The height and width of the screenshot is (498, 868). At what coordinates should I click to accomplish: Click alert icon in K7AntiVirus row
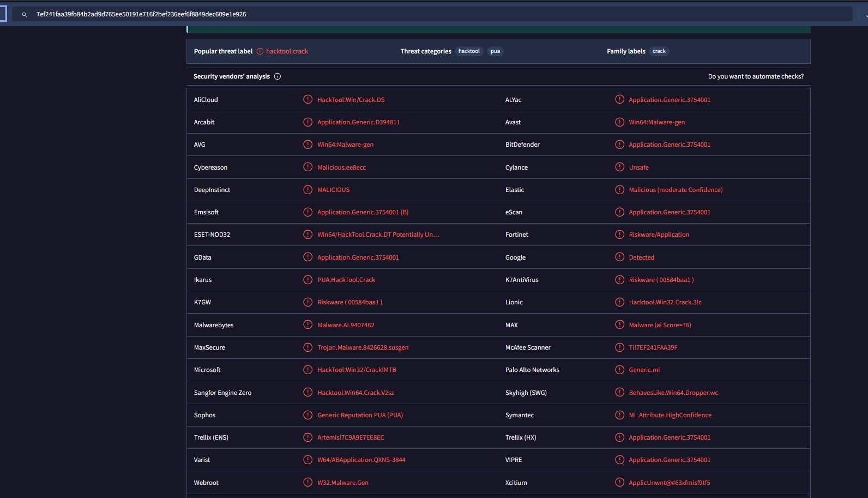point(619,280)
